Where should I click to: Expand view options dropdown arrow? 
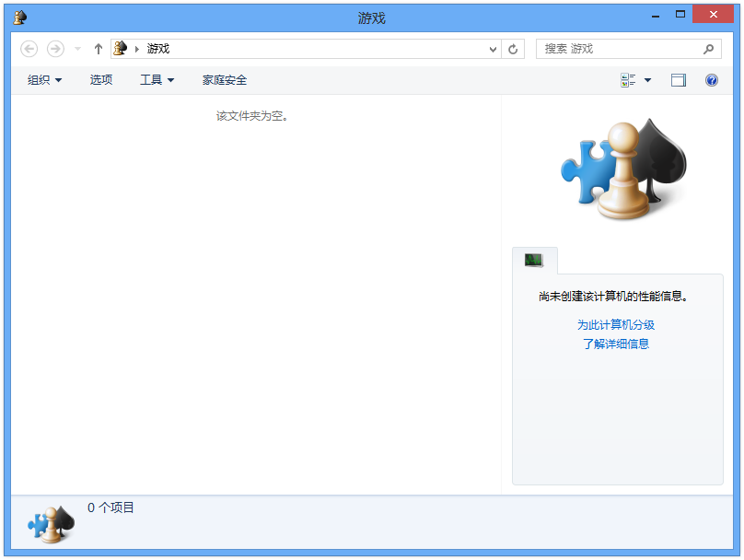(x=647, y=80)
